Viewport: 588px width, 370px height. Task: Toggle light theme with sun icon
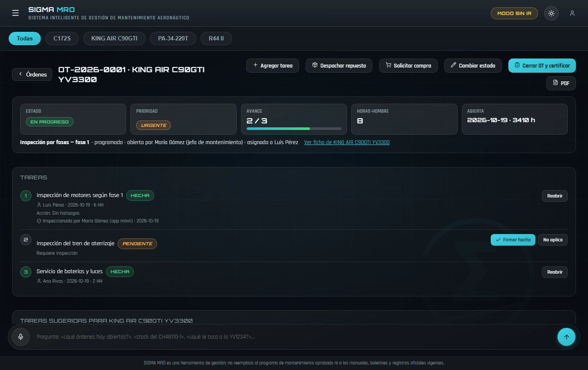pyautogui.click(x=551, y=13)
